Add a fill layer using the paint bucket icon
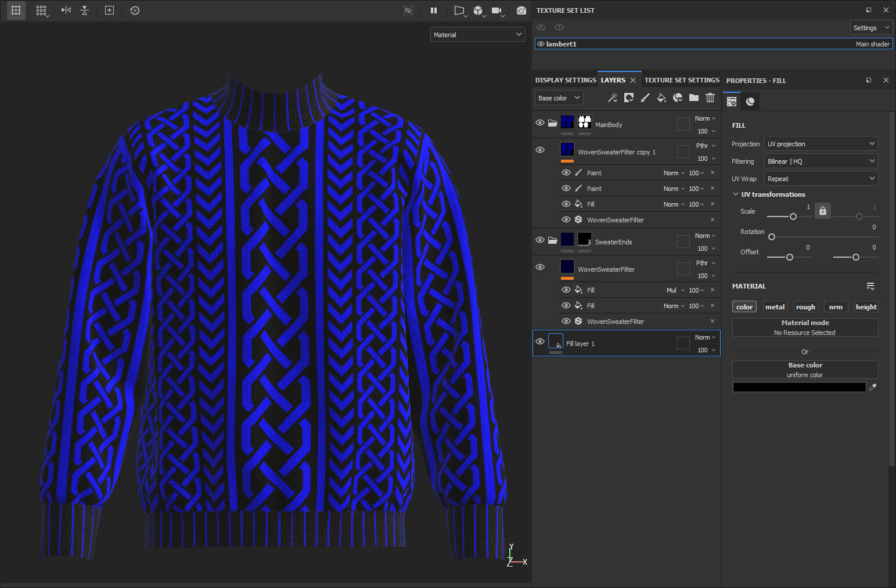 (x=661, y=98)
